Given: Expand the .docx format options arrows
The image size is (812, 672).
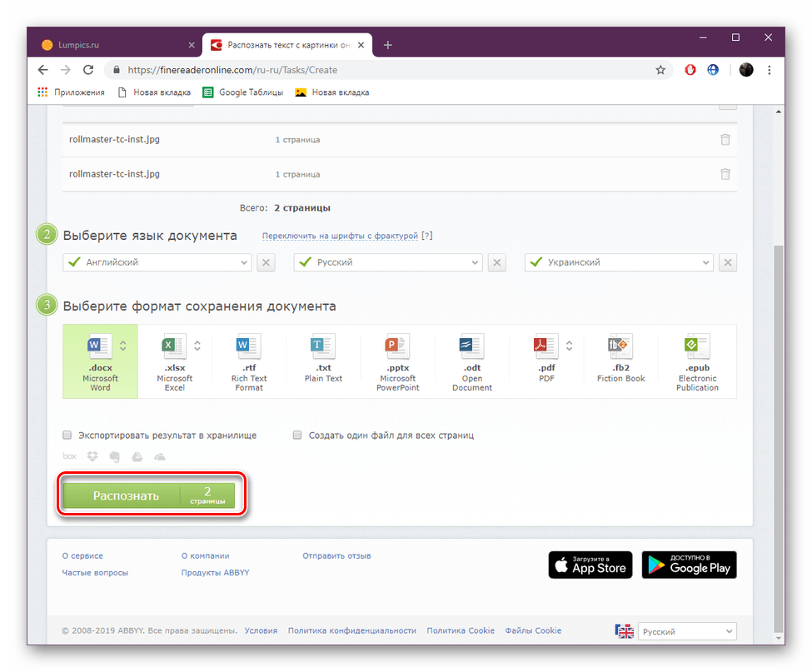Looking at the screenshot, I should tap(123, 346).
